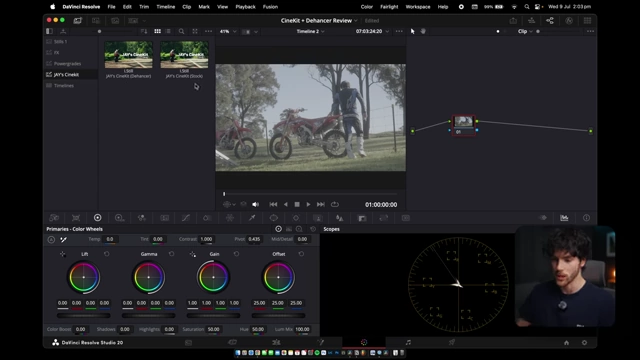640x360 pixels.
Task: Toggle the highlight view icon near Scopes
Action: (542, 218)
